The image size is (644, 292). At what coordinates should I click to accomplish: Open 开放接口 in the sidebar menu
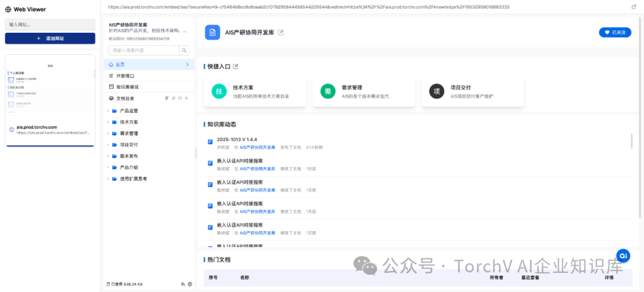149,76
